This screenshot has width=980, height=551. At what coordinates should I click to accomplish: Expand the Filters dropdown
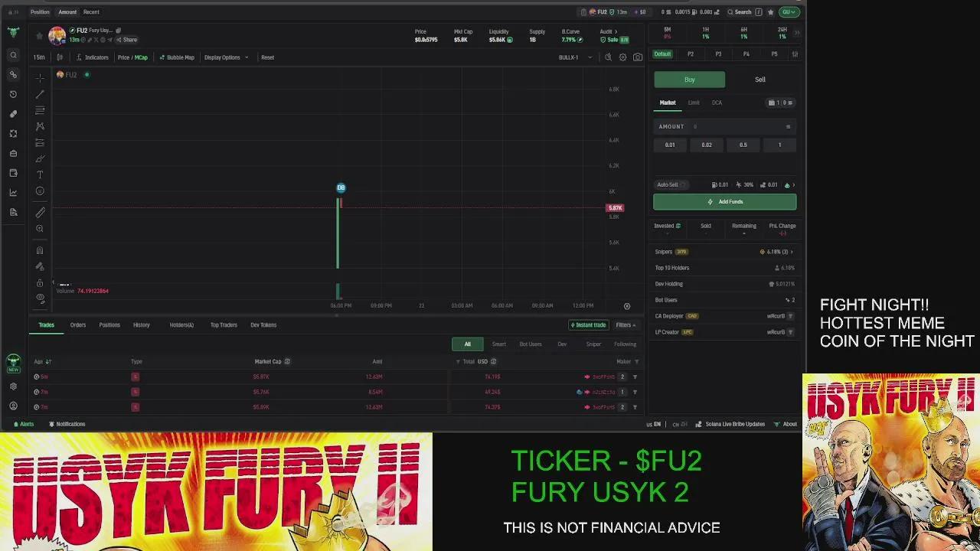(626, 325)
